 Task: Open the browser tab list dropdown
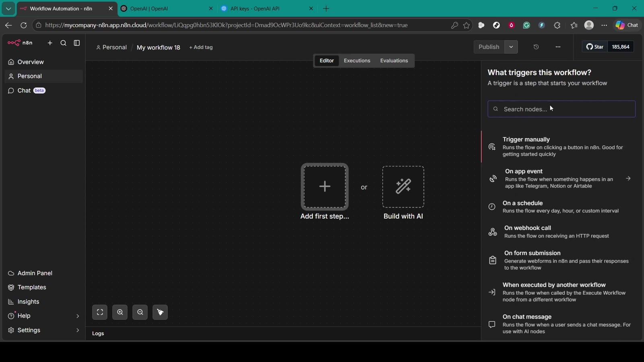click(8, 8)
